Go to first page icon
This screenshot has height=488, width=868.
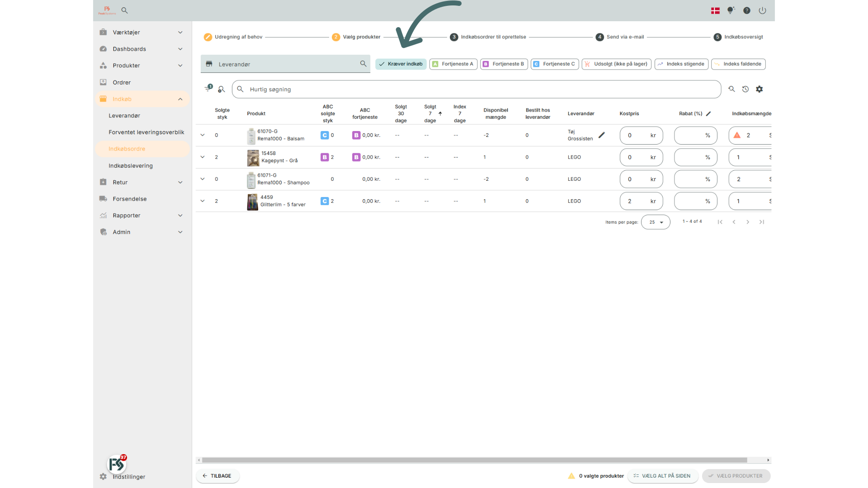[720, 222]
